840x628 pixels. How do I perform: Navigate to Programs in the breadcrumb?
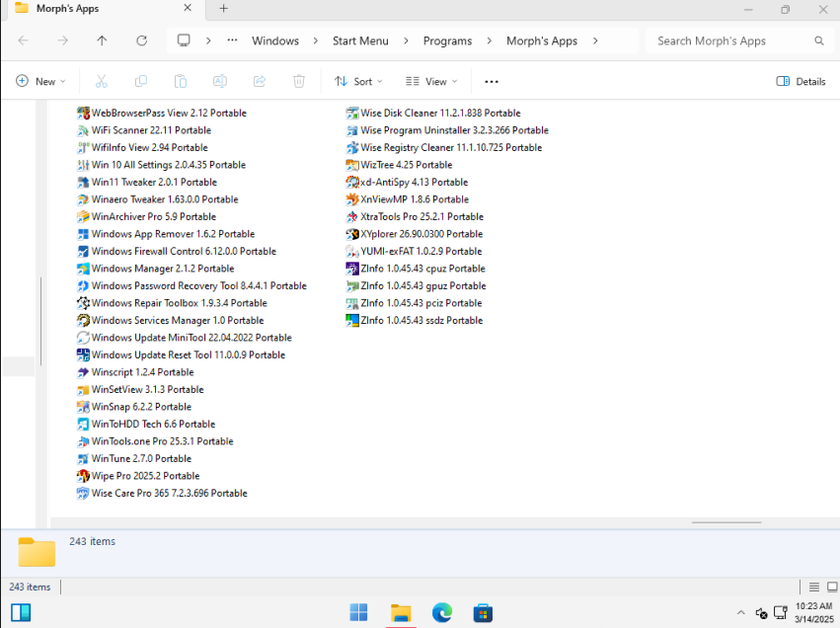click(x=447, y=40)
